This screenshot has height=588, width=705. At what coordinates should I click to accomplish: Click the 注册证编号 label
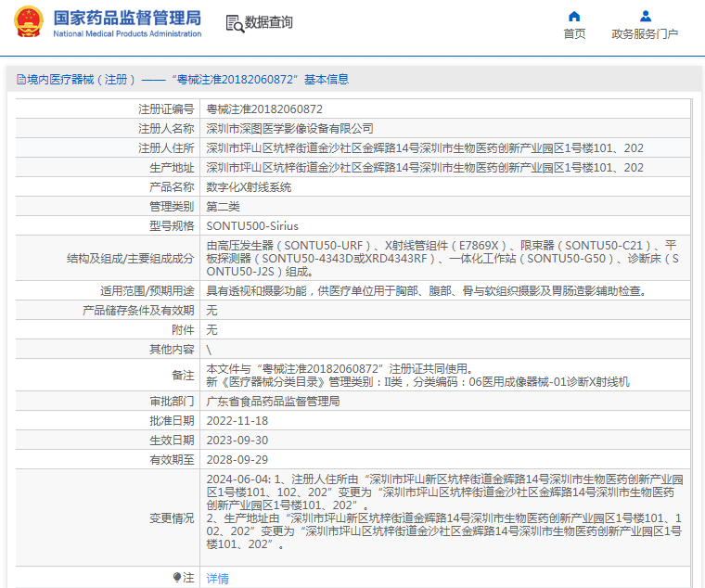(166, 109)
